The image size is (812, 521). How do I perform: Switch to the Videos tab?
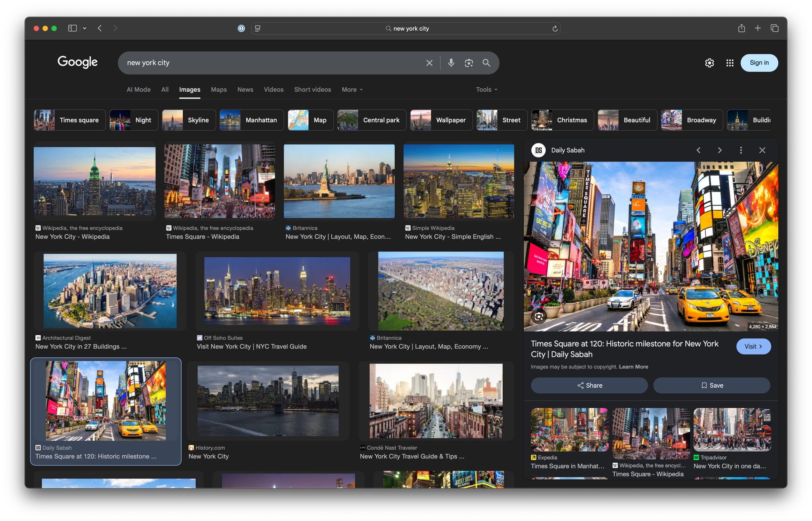point(274,90)
